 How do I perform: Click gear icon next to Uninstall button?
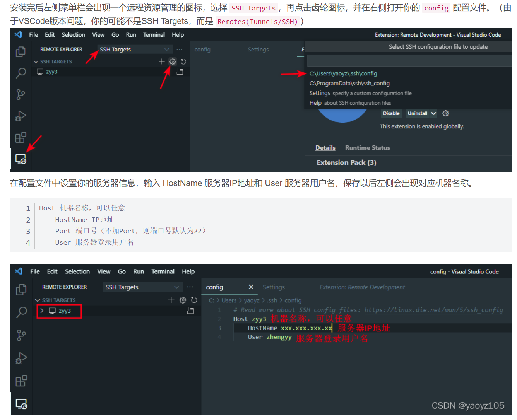pos(446,113)
